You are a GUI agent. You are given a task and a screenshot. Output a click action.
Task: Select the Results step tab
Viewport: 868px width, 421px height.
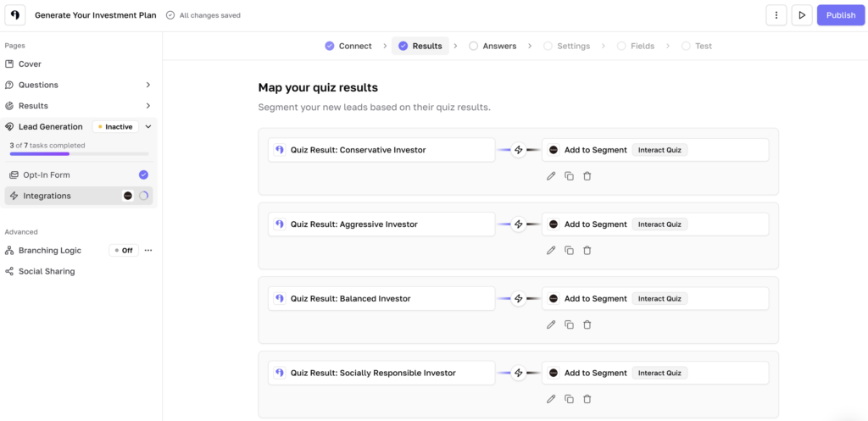tap(420, 46)
